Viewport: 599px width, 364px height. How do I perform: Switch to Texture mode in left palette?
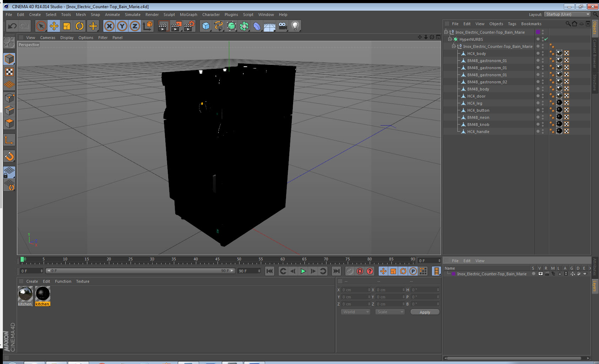pyautogui.click(x=9, y=72)
